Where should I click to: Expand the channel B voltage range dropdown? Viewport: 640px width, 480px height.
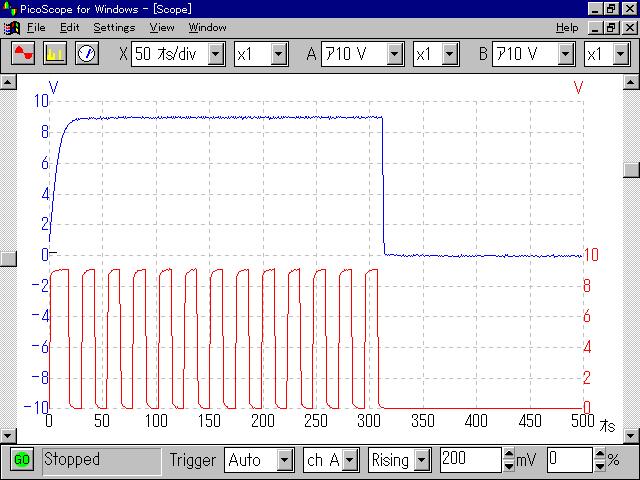pyautogui.click(x=566, y=54)
